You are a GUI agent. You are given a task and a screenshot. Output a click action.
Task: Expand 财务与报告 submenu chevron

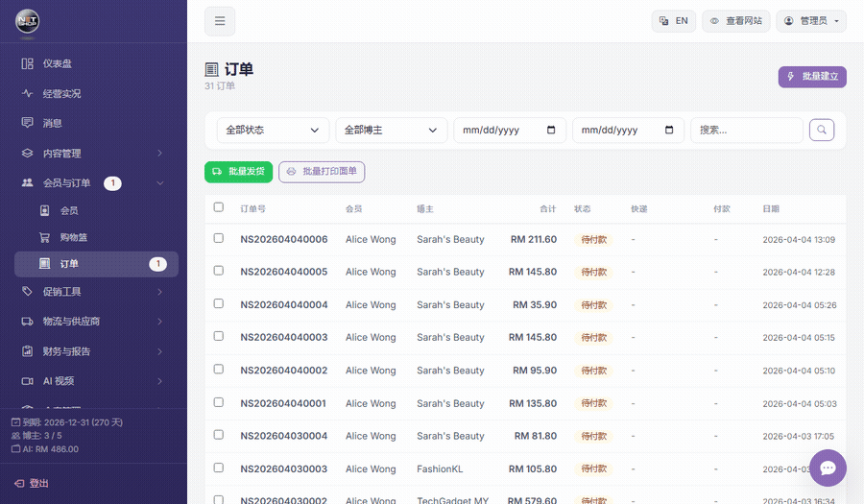tap(159, 351)
